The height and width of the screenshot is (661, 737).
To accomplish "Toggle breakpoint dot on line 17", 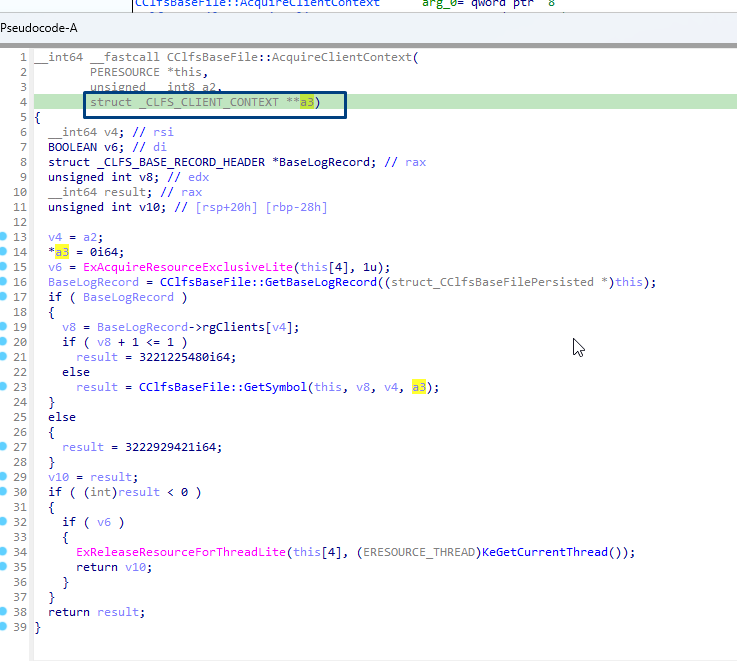I will (x=3, y=296).
